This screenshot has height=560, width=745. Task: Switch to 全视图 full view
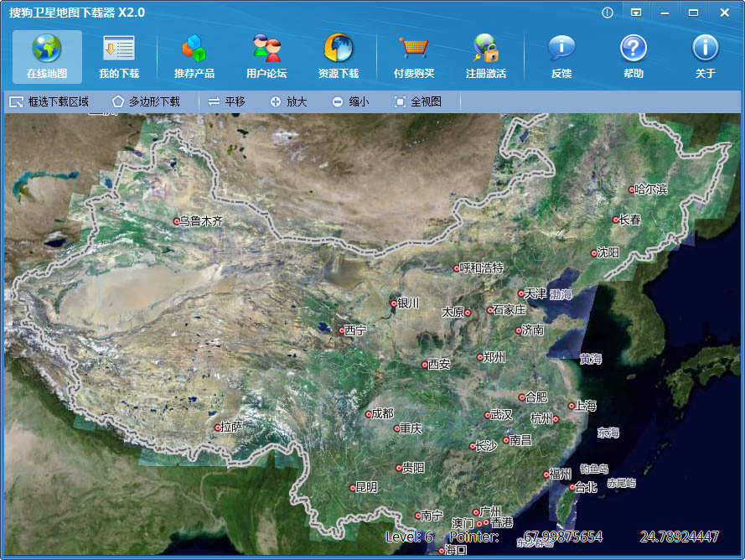417,101
